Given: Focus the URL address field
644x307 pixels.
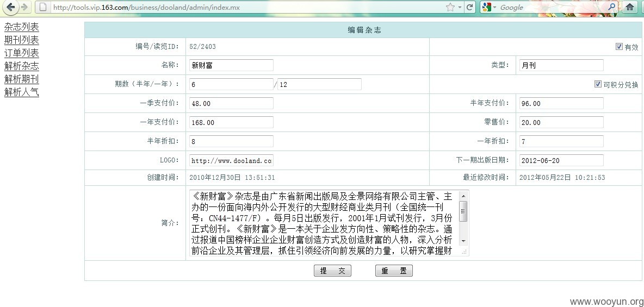Looking at the screenshot, I should pyautogui.click(x=249, y=8).
